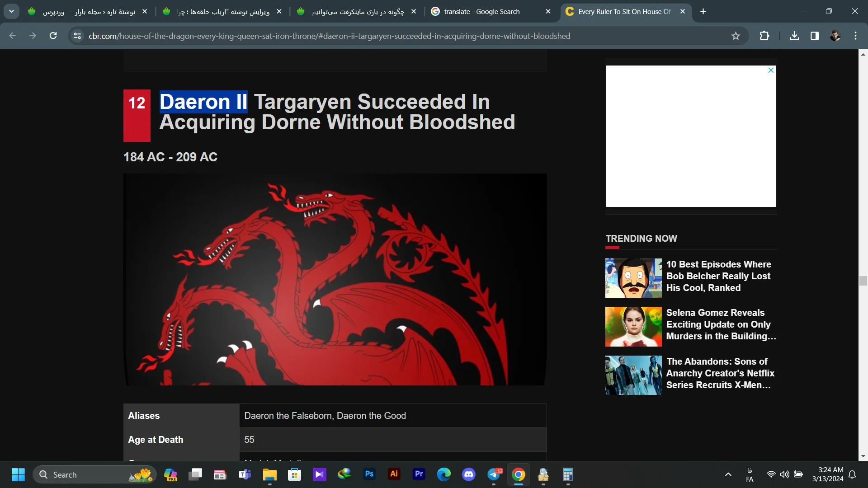Open Microsoft Edge from the taskbar

coord(444,474)
